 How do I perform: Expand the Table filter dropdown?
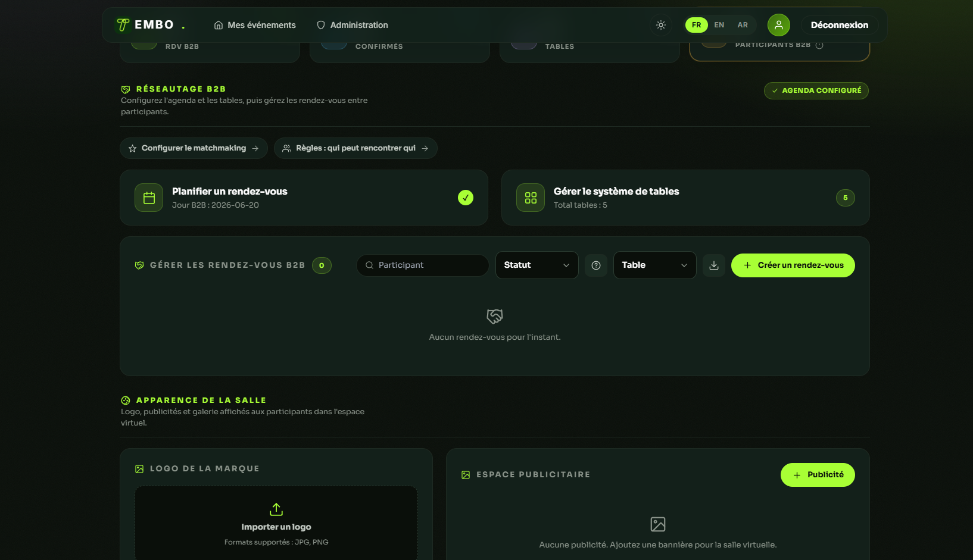(x=655, y=265)
